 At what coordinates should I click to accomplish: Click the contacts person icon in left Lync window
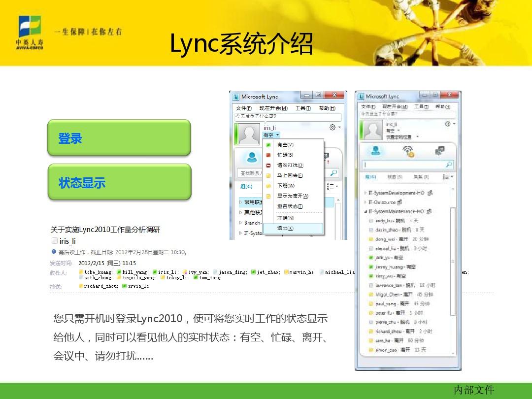pos(252,158)
